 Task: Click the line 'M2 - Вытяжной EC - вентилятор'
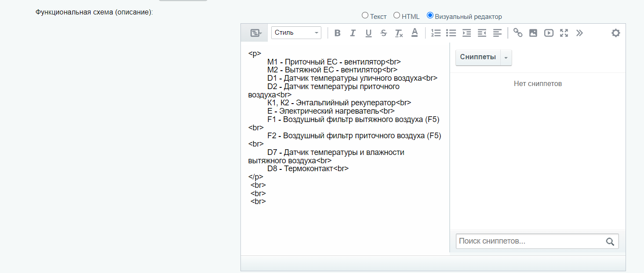332,70
